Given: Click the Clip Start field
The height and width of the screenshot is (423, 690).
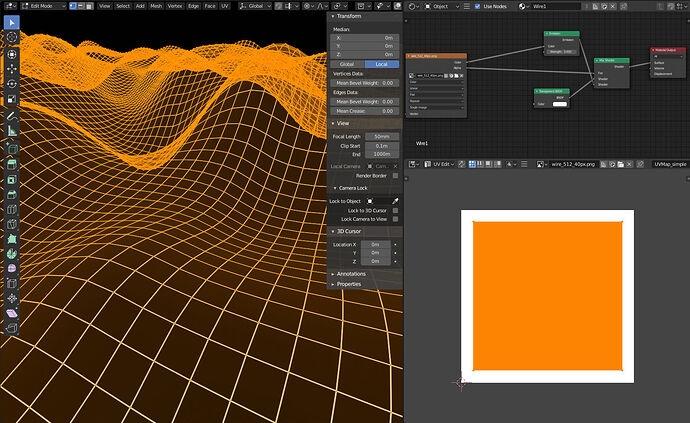Looking at the screenshot, I should pos(382,146).
